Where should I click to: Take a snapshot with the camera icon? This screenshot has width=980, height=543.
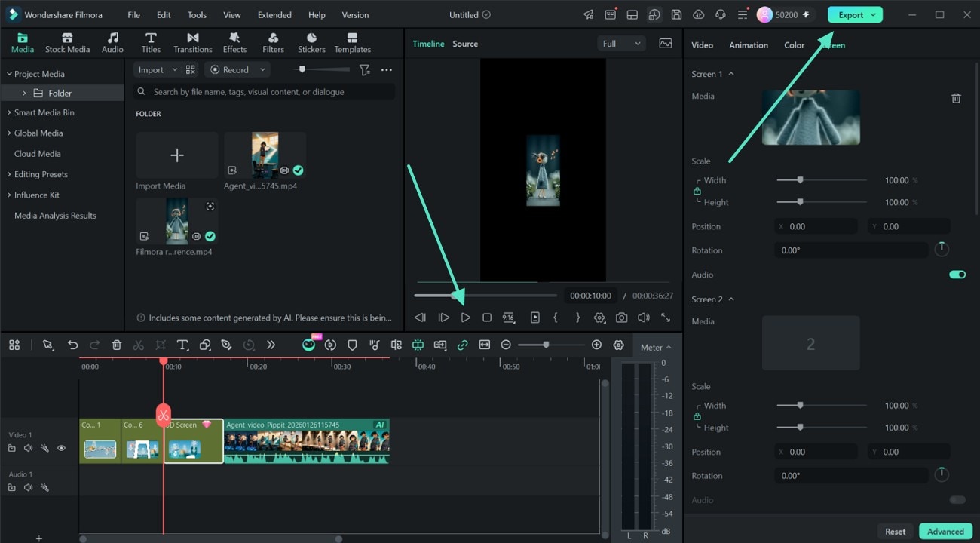coord(621,318)
